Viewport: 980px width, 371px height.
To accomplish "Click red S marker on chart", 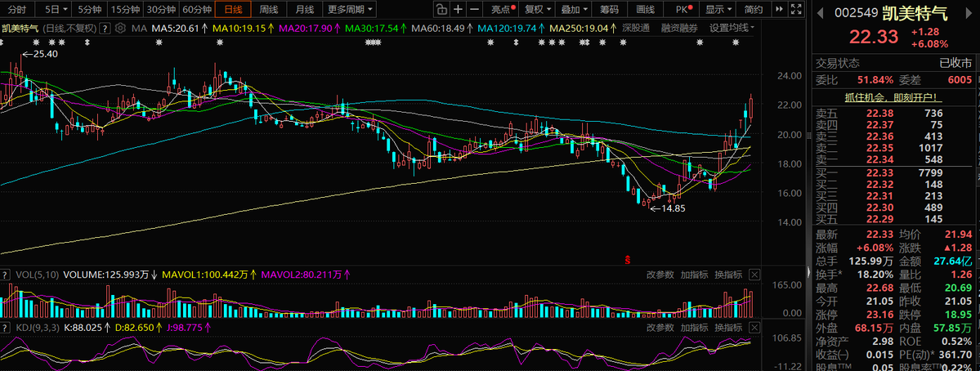I will pyautogui.click(x=627, y=259).
